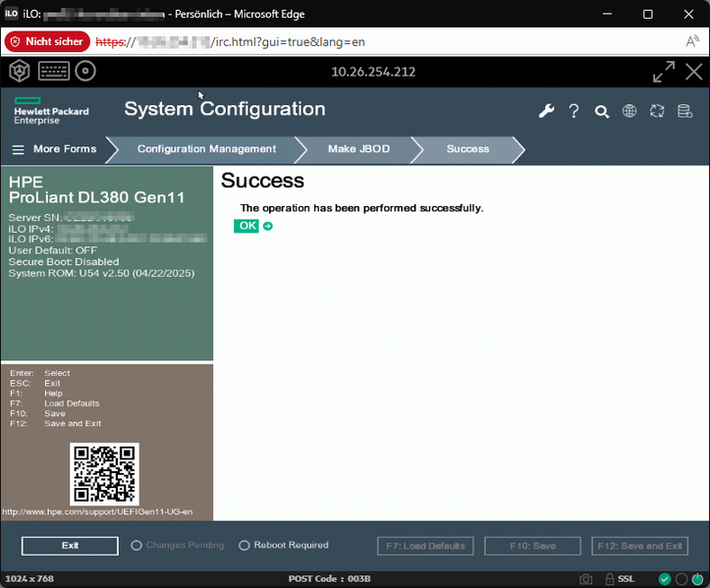
Task: Close the remote console X icon
Action: (693, 72)
